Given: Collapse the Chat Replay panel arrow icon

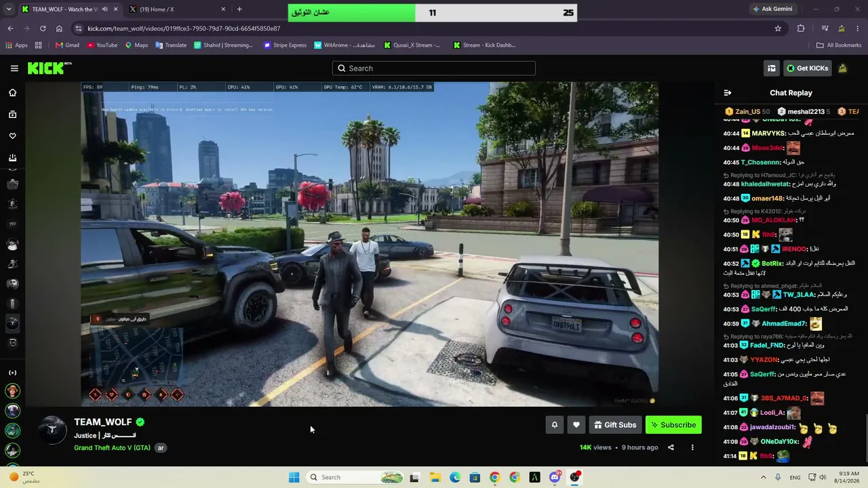Looking at the screenshot, I should coord(728,93).
